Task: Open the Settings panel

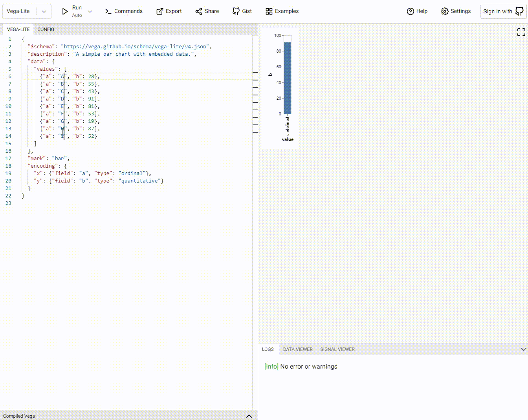Action: tap(456, 11)
